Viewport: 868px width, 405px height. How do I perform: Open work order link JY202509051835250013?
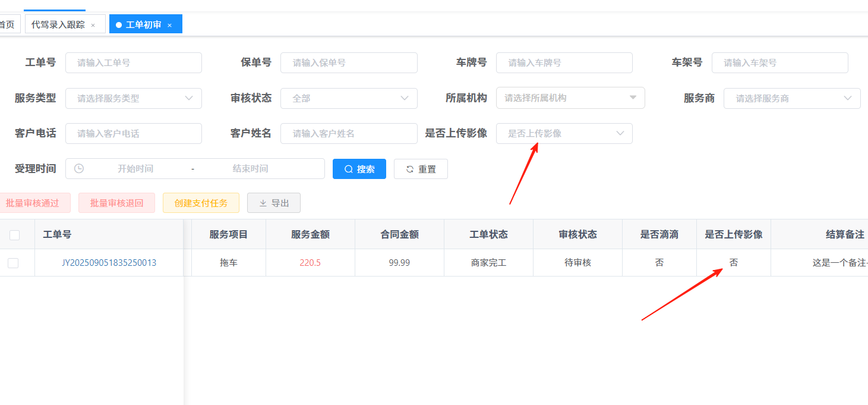pos(109,263)
